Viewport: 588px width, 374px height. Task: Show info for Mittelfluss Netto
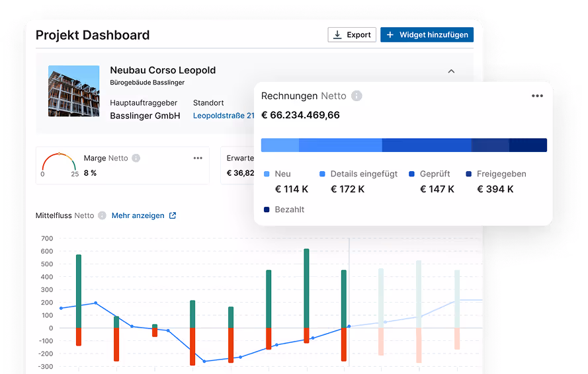click(x=102, y=215)
